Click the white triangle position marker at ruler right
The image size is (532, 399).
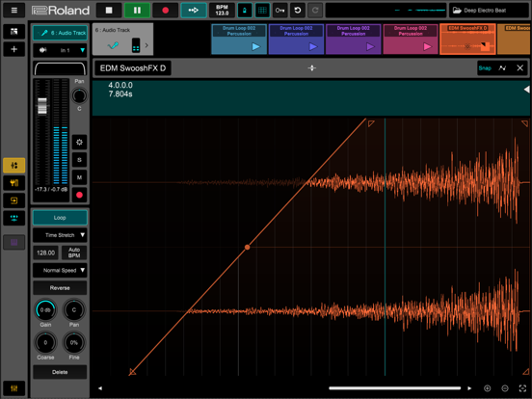(526, 90)
